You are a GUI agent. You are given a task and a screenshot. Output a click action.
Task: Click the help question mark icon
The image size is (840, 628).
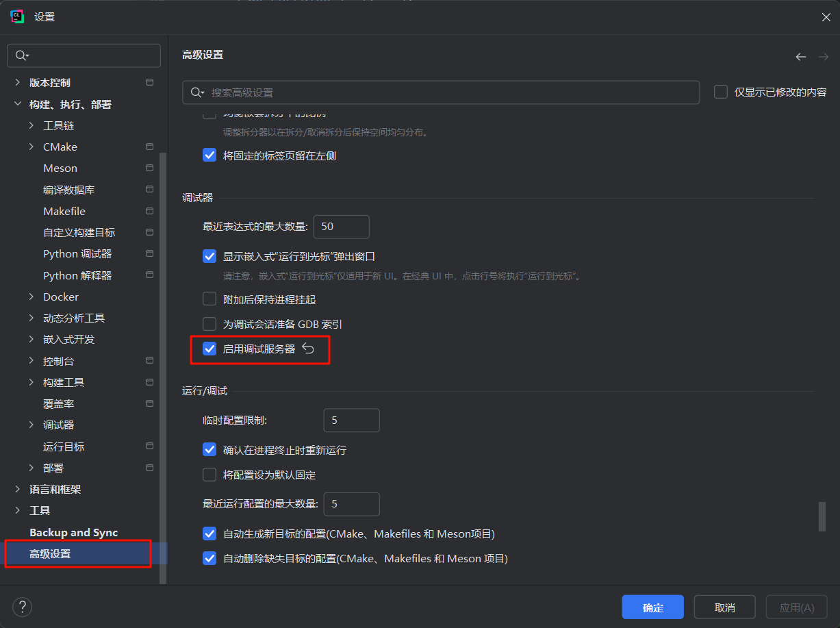click(x=23, y=607)
